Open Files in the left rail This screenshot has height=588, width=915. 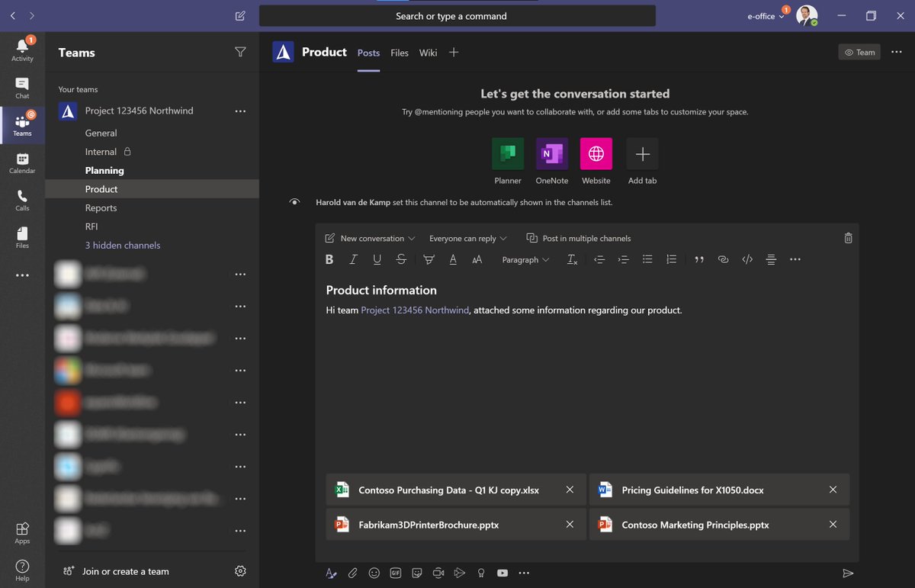(x=22, y=238)
